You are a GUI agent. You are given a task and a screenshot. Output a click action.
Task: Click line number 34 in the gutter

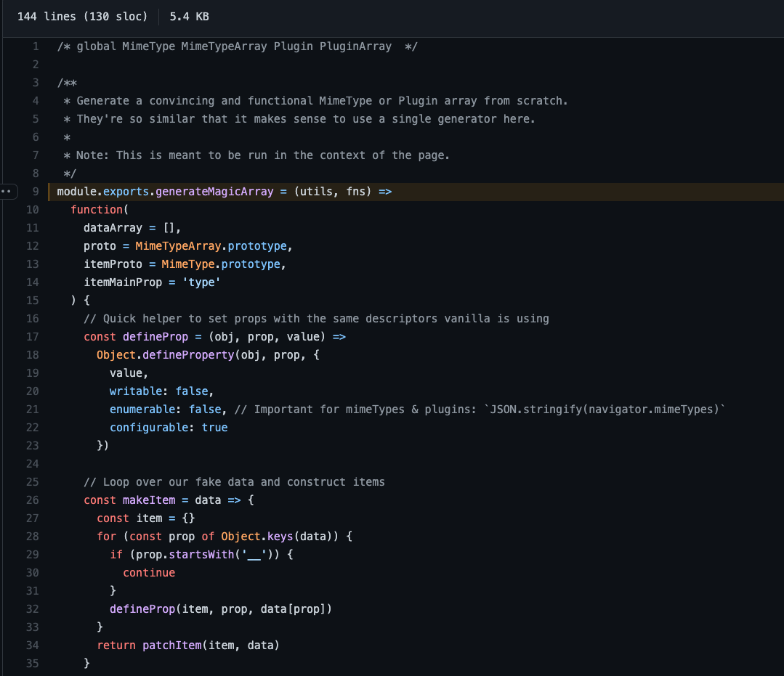click(x=32, y=645)
